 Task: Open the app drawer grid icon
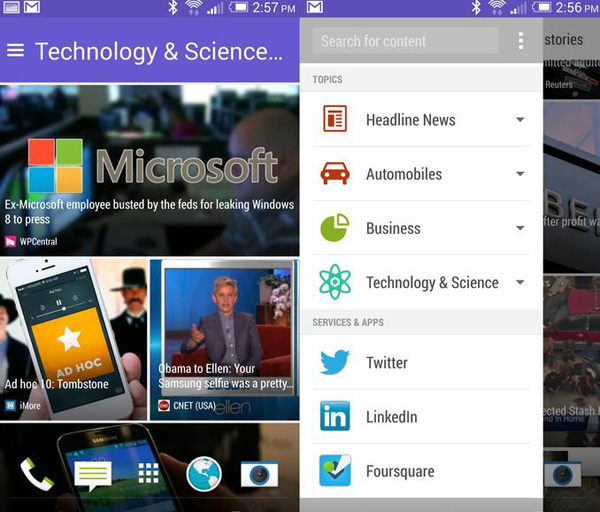(148, 473)
